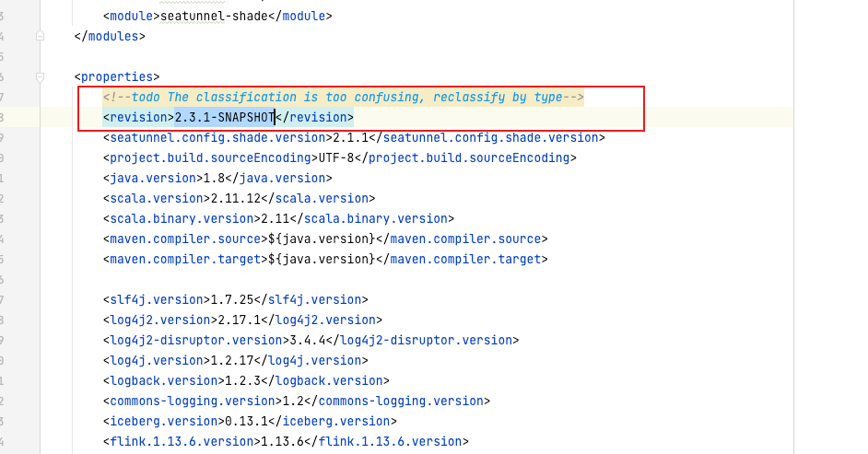Viewport: 868px width, 454px height.
Task: Click the closing '</revision>' tag
Action: 314,117
